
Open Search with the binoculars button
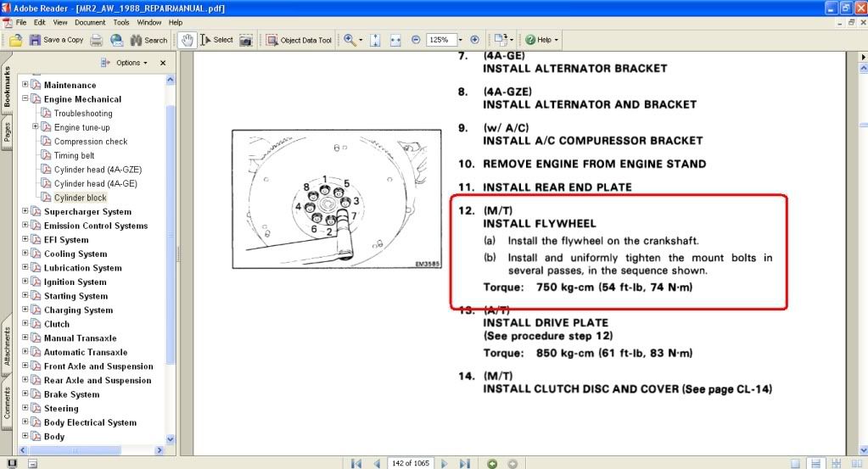tap(148, 40)
